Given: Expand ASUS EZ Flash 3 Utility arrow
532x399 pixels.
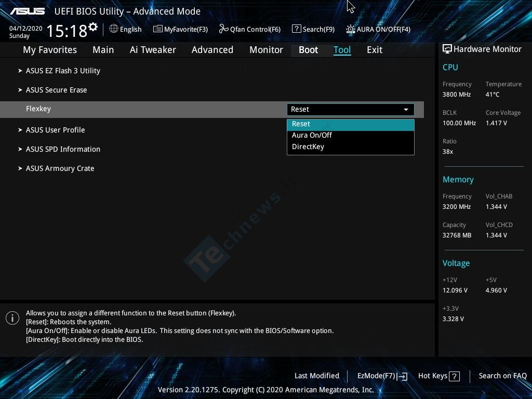Looking at the screenshot, I should click(20, 71).
